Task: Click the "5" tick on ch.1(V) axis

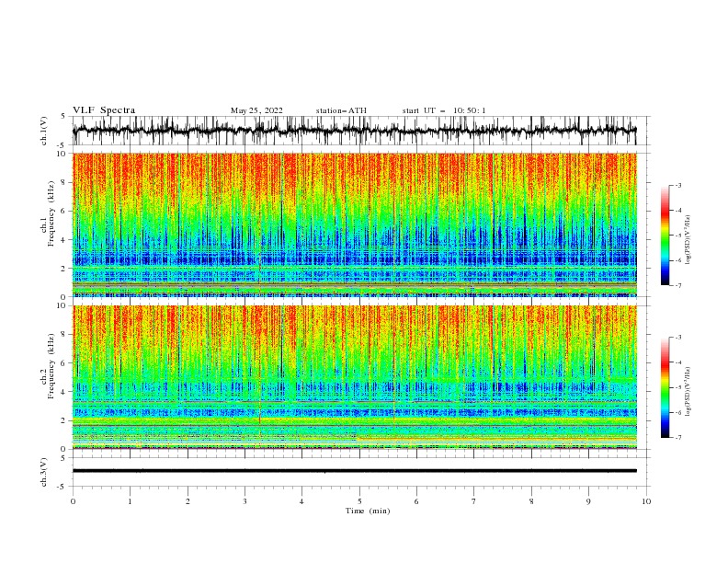Action: coord(63,117)
